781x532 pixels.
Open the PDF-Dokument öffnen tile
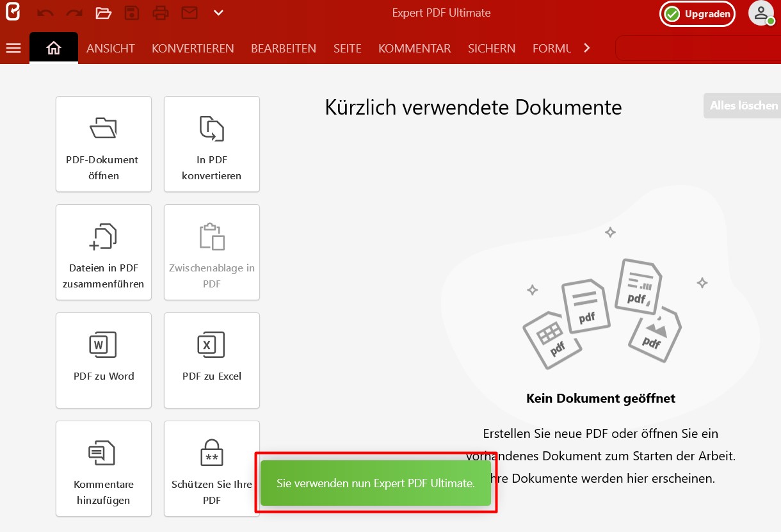click(x=104, y=144)
